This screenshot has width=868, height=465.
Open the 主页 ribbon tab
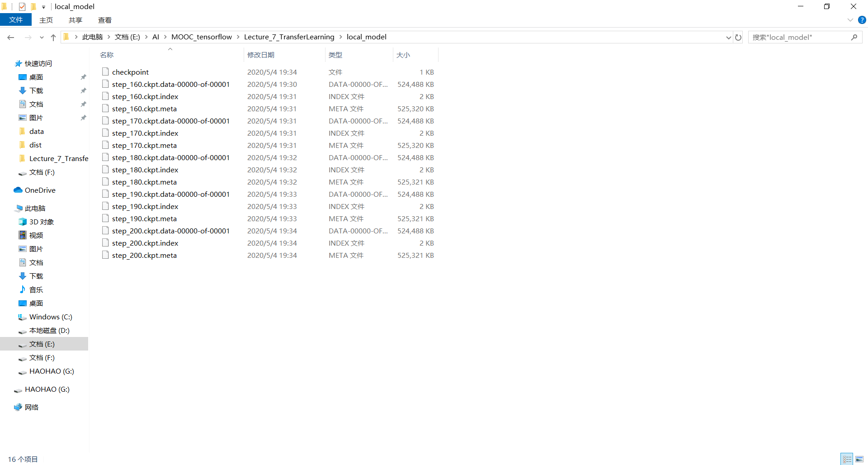pos(46,20)
